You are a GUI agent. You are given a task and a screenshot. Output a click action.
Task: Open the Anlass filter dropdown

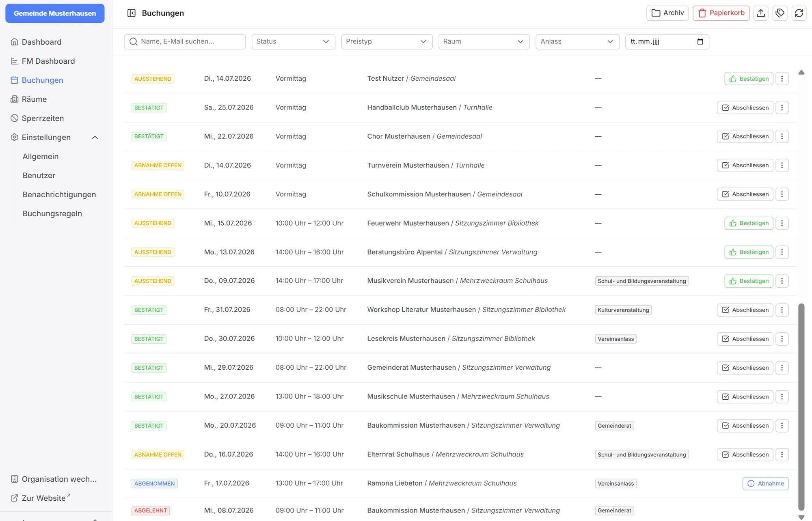[577, 41]
